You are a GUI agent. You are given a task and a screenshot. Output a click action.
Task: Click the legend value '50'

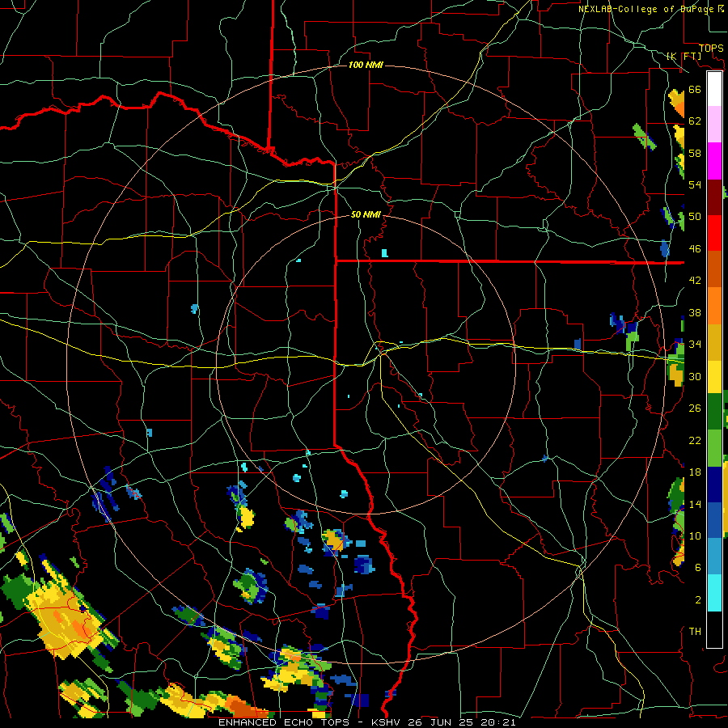pos(695,217)
